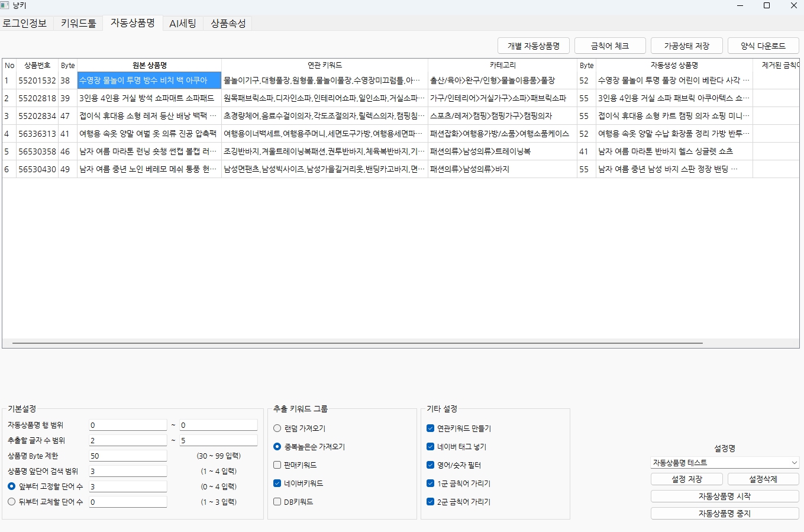Download the template via 양식 다운로드
The width and height of the screenshot is (804, 532).
(x=763, y=46)
